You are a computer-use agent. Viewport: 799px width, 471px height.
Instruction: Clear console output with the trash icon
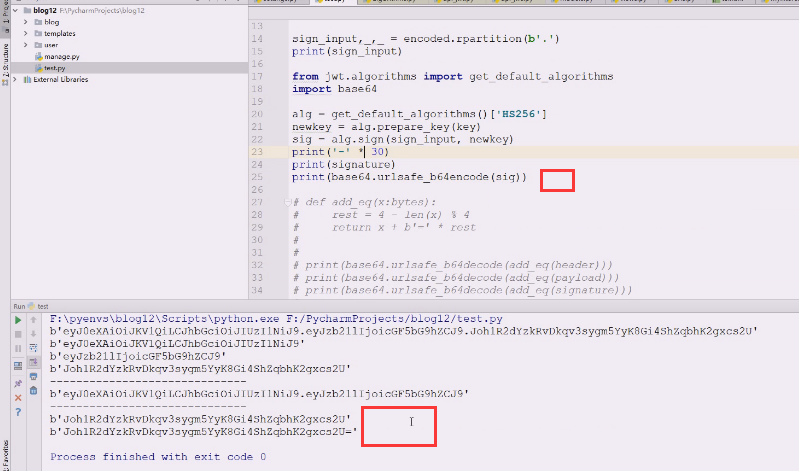coord(34,390)
